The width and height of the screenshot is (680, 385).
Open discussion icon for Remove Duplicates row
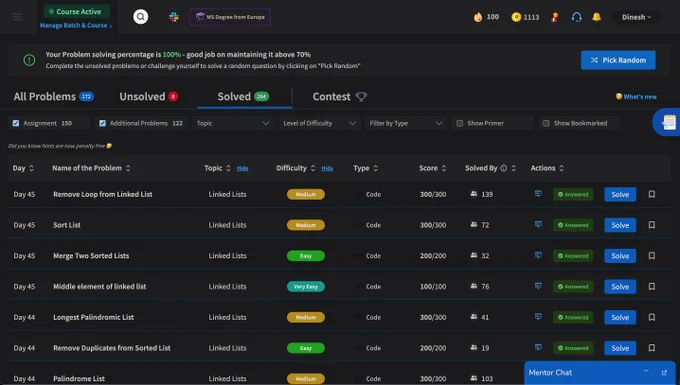[x=538, y=347]
